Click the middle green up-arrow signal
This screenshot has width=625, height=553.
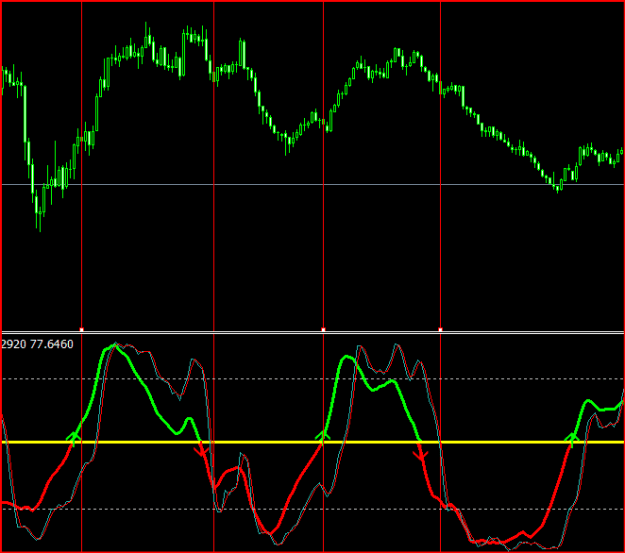[x=322, y=437]
